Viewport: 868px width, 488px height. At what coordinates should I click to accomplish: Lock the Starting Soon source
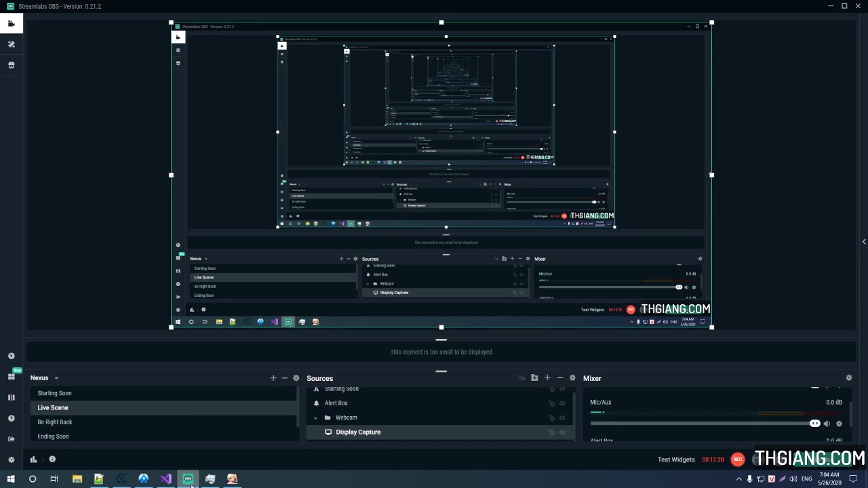click(x=551, y=390)
